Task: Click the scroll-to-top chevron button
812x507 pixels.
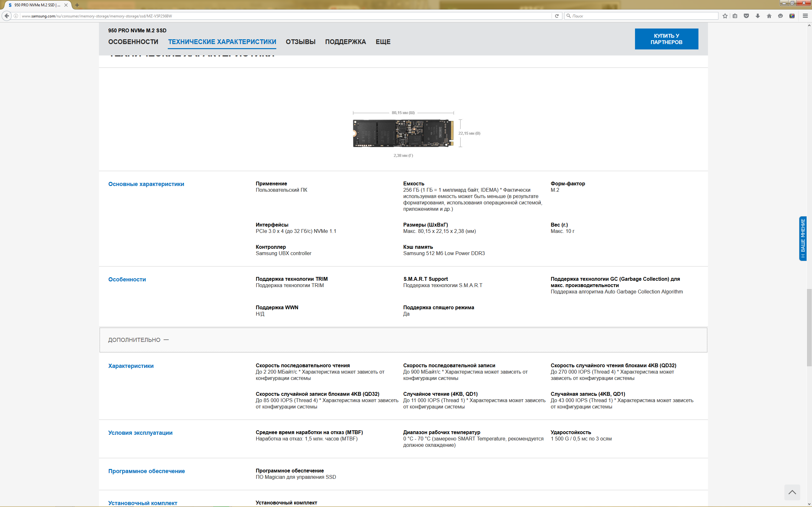Action: pos(792,492)
